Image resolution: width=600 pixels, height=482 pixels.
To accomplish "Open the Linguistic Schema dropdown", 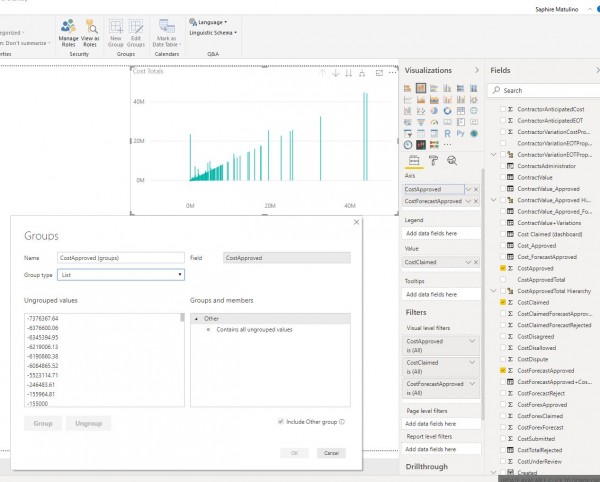I will coord(213,33).
